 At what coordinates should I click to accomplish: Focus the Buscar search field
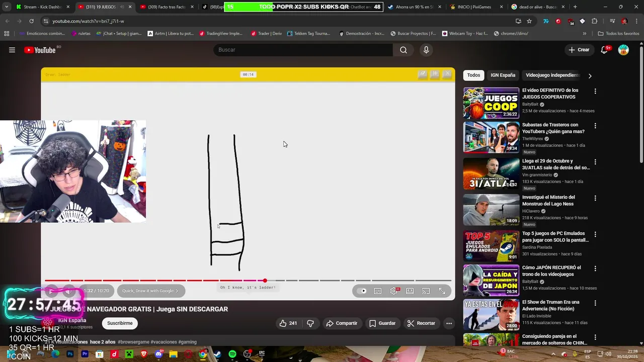coord(303,50)
